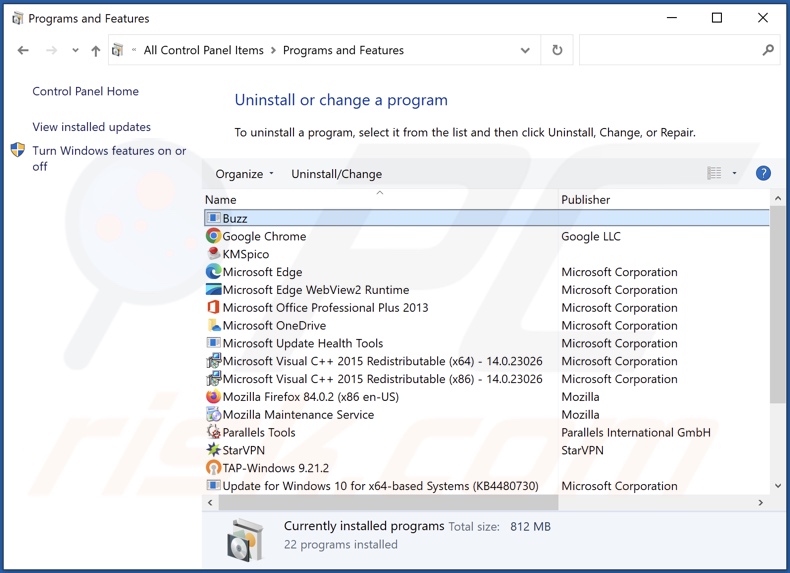Click the vertical scrollbar thumb
Image resolution: width=790 pixels, height=573 pixels.
tap(777, 305)
